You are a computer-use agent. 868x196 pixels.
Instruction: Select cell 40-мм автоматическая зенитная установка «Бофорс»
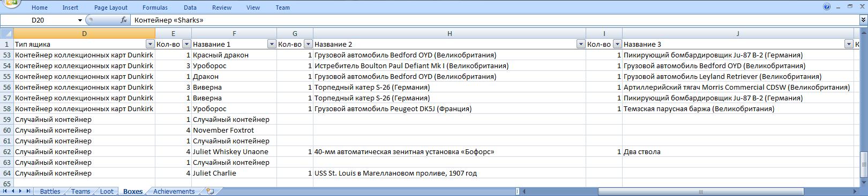coord(450,151)
